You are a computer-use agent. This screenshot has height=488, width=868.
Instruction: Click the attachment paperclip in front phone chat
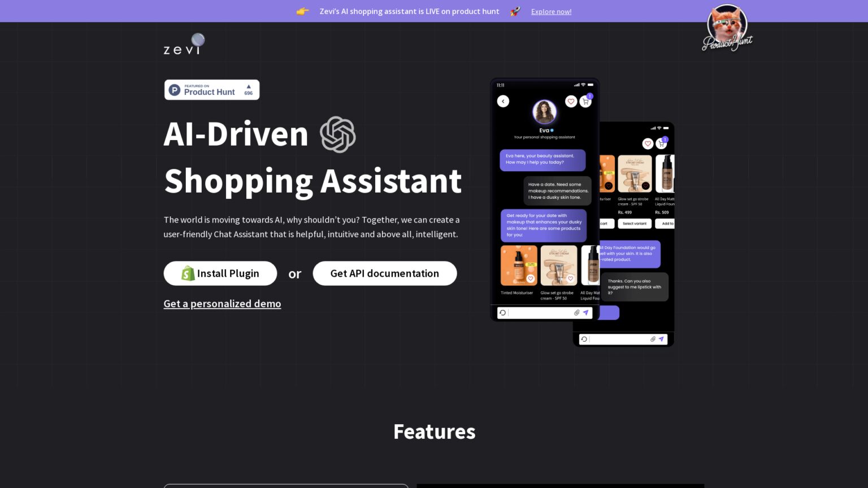[x=576, y=312]
